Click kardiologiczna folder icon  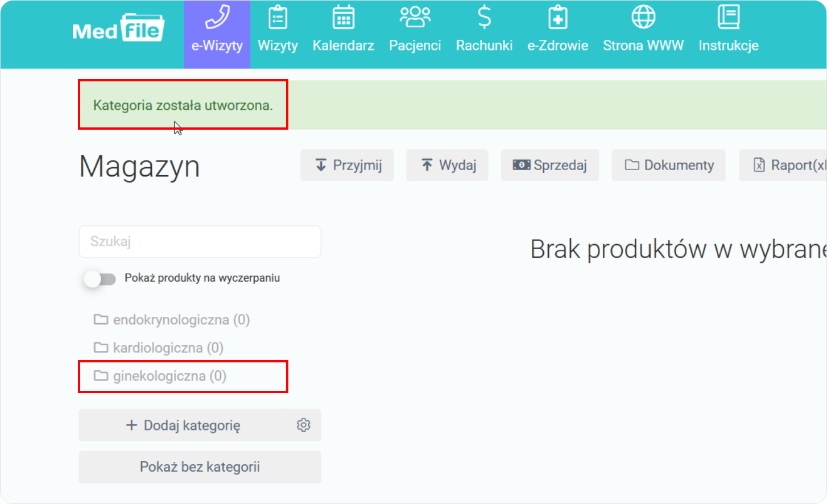(101, 348)
